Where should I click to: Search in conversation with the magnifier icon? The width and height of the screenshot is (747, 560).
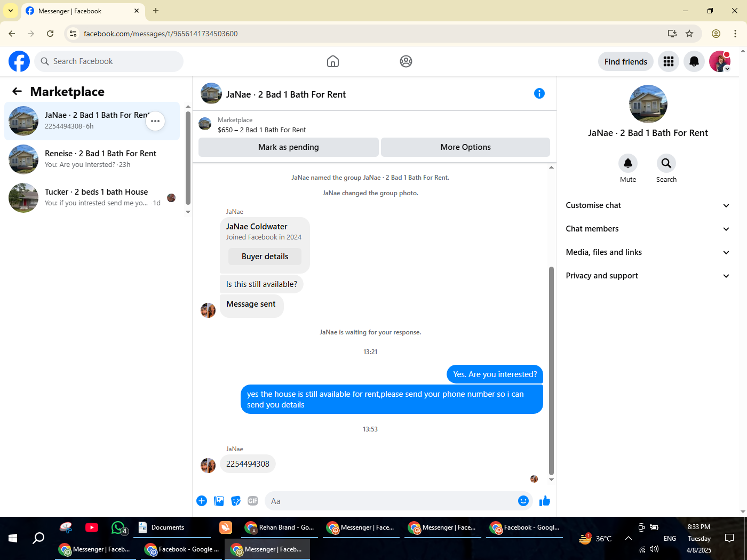pyautogui.click(x=666, y=163)
